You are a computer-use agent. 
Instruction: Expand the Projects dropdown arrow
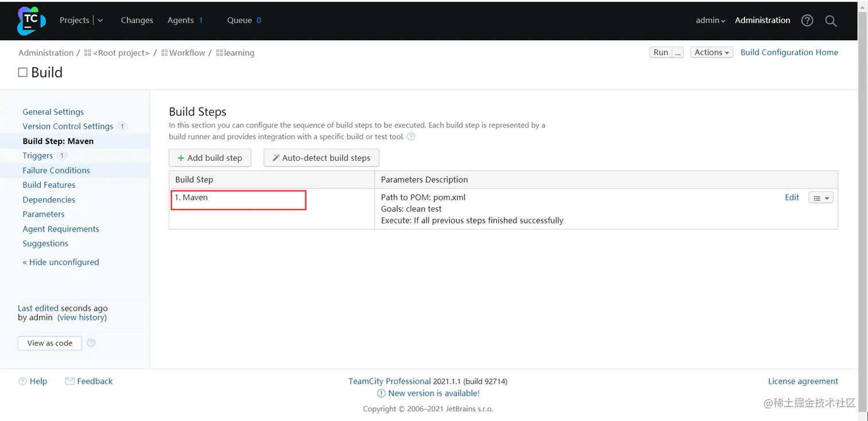click(100, 20)
